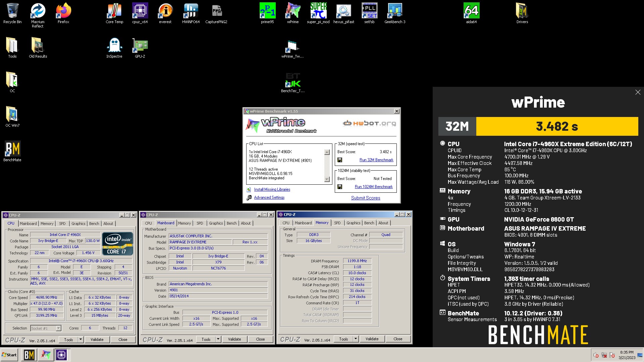
Task: Launch super_pi_mod desktop icon
Action: click(x=318, y=13)
